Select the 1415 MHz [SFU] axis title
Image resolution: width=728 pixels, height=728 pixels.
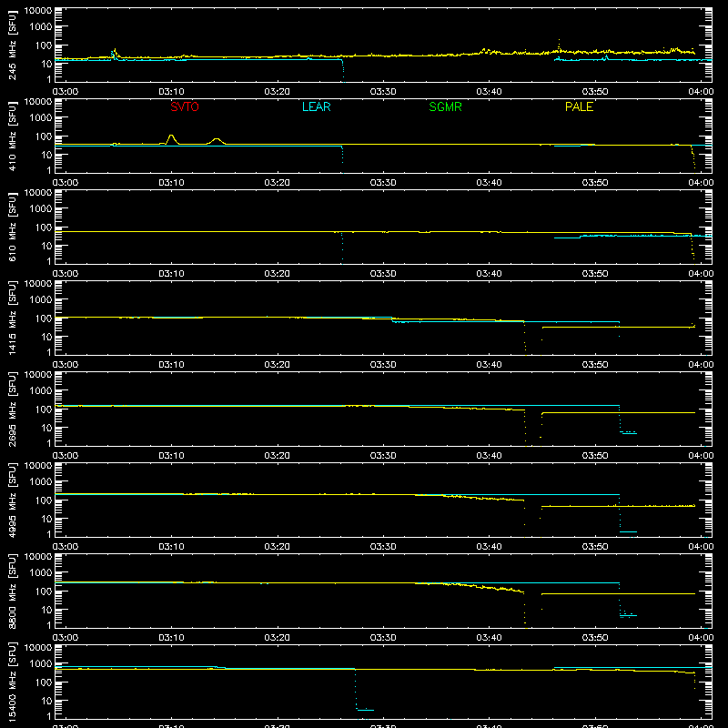(x=13, y=318)
